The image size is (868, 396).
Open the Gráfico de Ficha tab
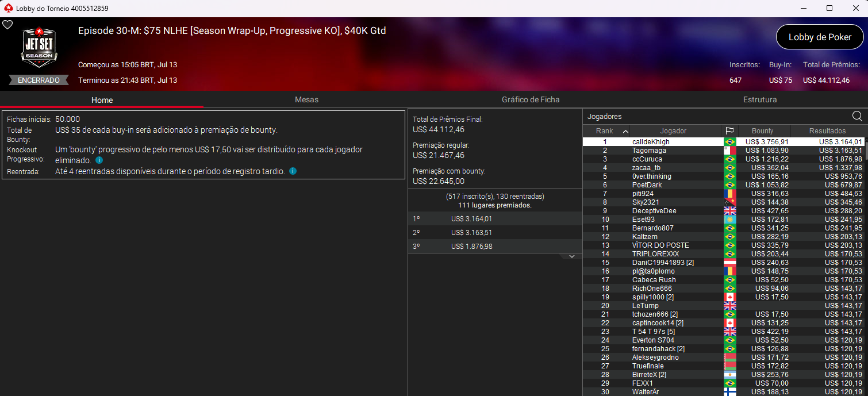click(x=531, y=99)
